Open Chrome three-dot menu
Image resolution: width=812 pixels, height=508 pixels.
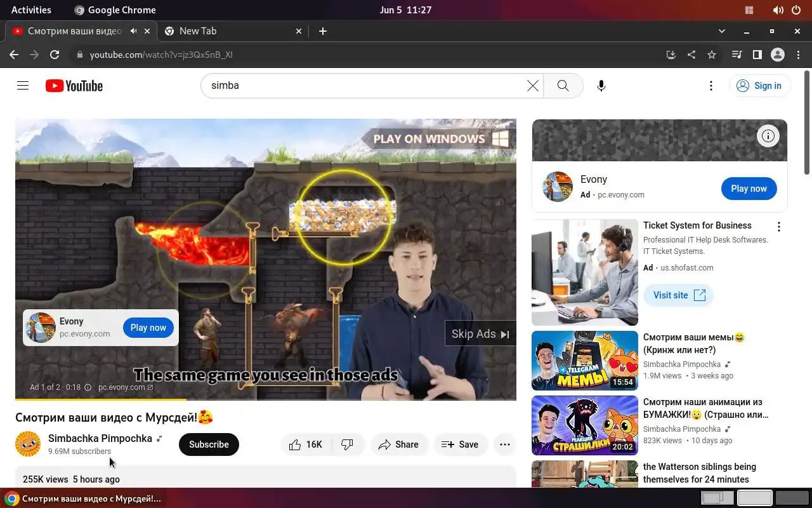[x=798, y=55]
